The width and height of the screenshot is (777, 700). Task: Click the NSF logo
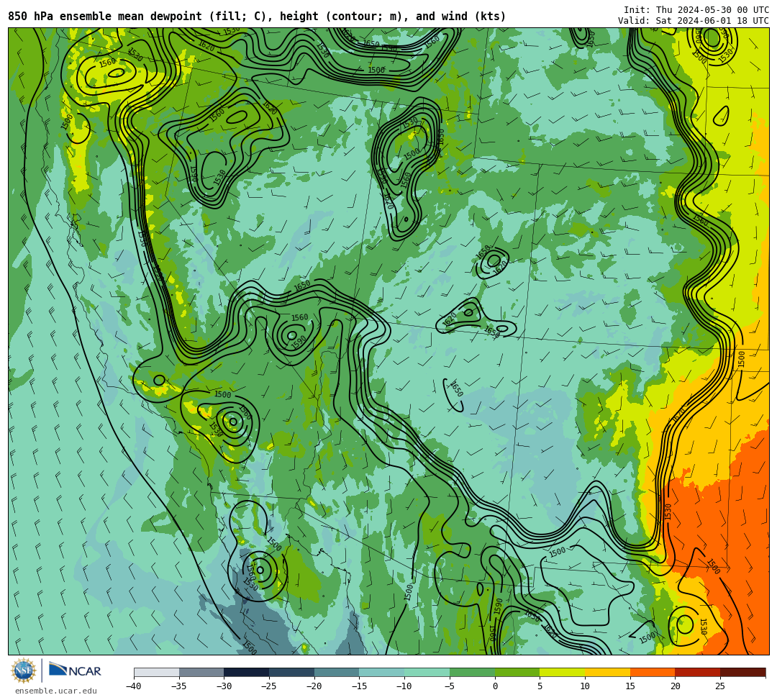click(x=24, y=671)
